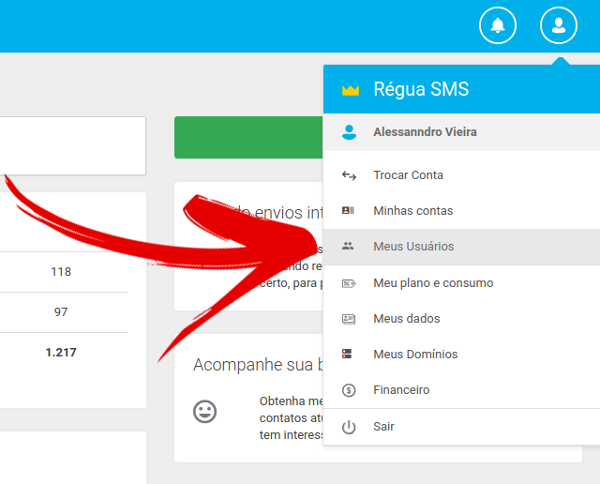
Task: Click the blue avatar beside Alessanndro Vieira
Action: (349, 131)
